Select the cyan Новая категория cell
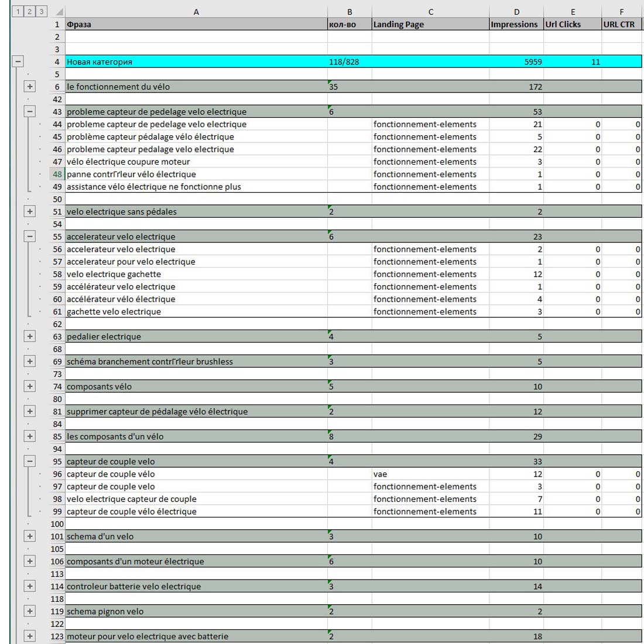This screenshot has height=644, width=644. [196, 61]
